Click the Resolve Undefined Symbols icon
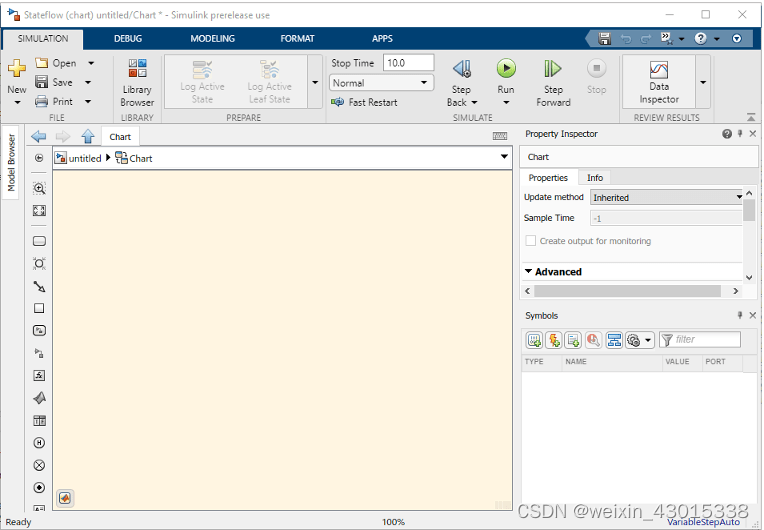This screenshot has width=764, height=530. click(x=593, y=340)
